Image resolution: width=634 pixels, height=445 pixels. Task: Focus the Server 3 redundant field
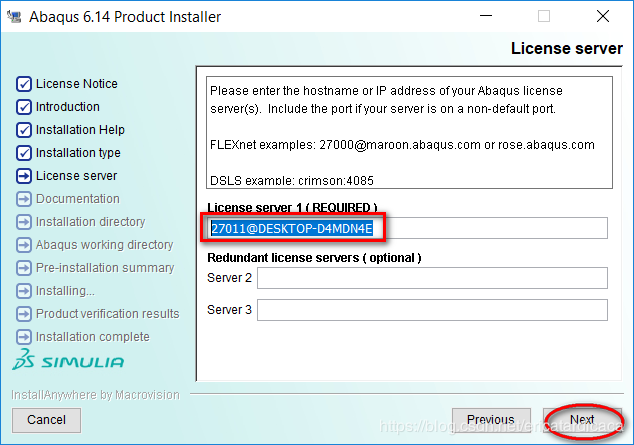click(432, 310)
